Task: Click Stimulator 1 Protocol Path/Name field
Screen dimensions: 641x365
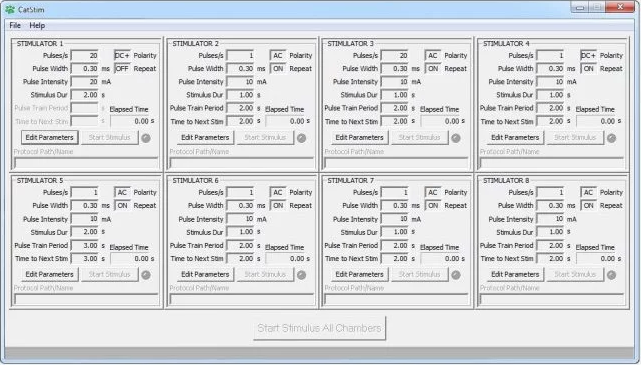Action: [x=86, y=163]
